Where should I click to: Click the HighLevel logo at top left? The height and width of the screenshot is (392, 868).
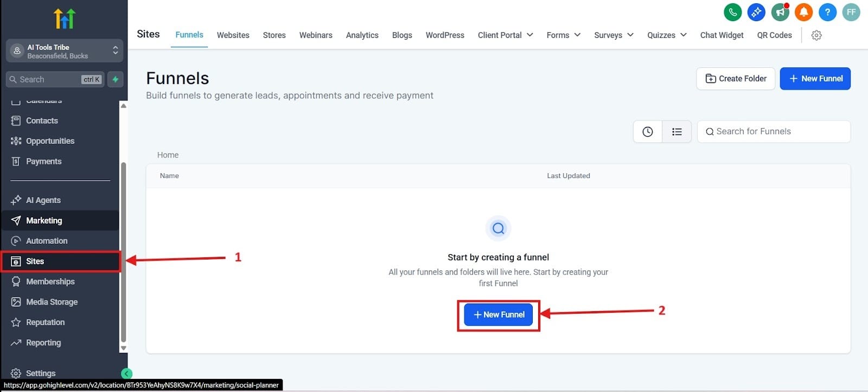tap(64, 19)
